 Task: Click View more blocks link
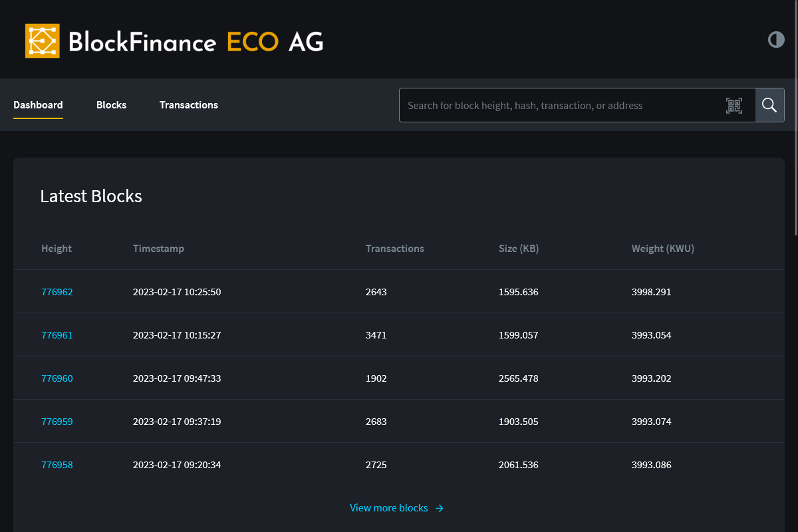click(x=389, y=508)
